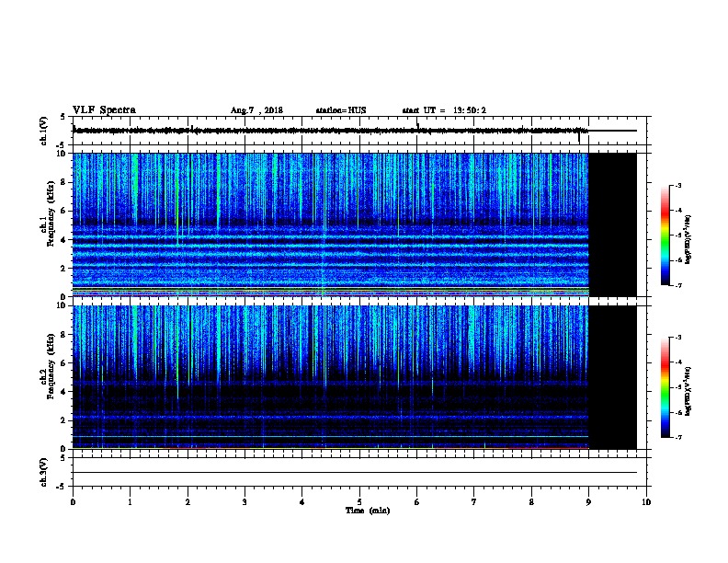Click time axis tick label "3"
The height and width of the screenshot is (563, 728).
245,501
